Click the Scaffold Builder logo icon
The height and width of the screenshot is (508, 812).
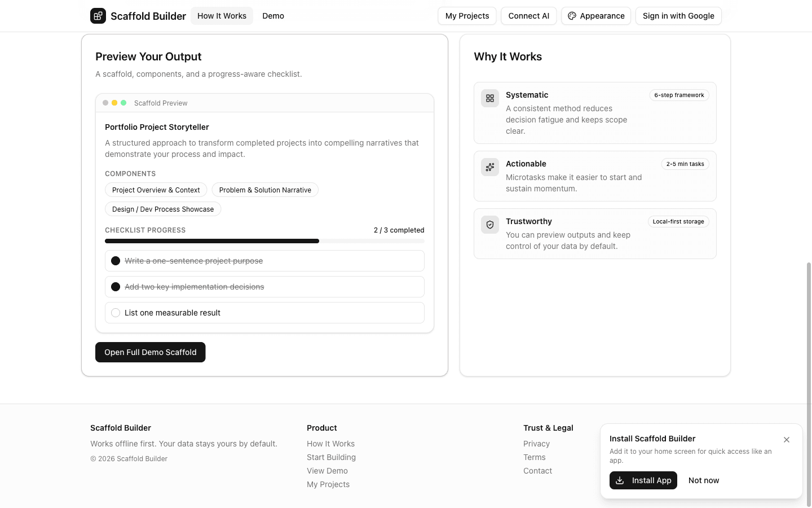pos(98,16)
